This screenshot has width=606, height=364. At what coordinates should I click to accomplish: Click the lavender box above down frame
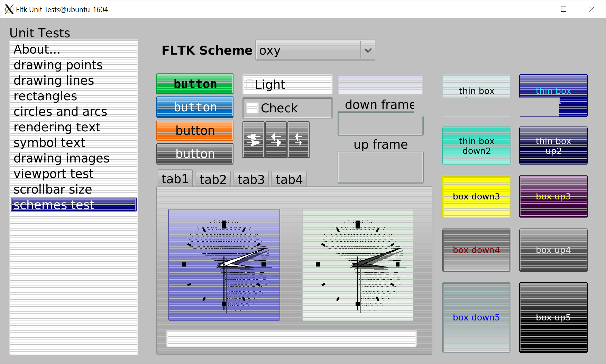coord(380,85)
